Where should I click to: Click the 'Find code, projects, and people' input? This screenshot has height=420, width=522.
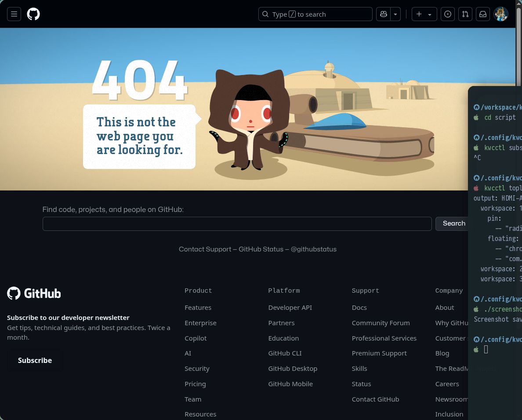click(237, 223)
